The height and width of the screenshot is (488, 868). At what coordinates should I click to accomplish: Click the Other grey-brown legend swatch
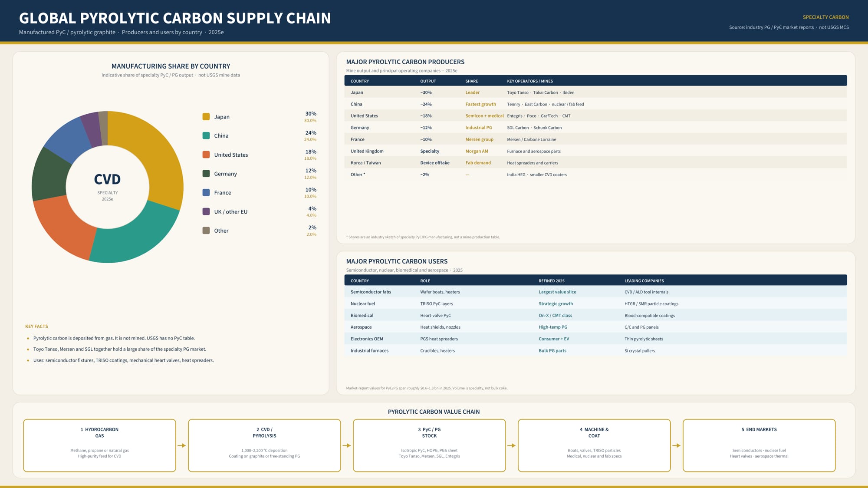pos(206,231)
